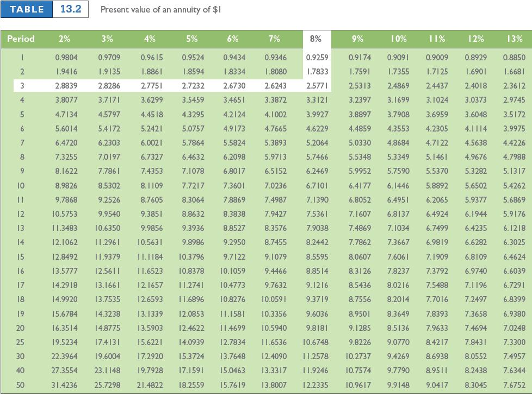Select the Period column header

(20, 39)
